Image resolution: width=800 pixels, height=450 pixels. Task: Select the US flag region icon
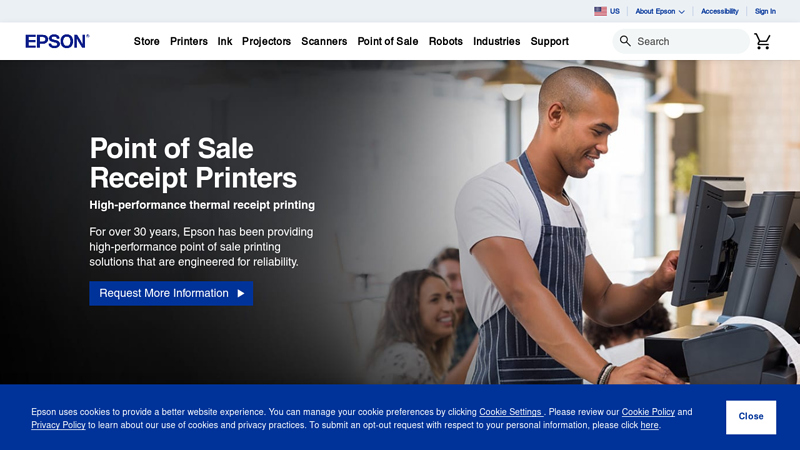[600, 11]
